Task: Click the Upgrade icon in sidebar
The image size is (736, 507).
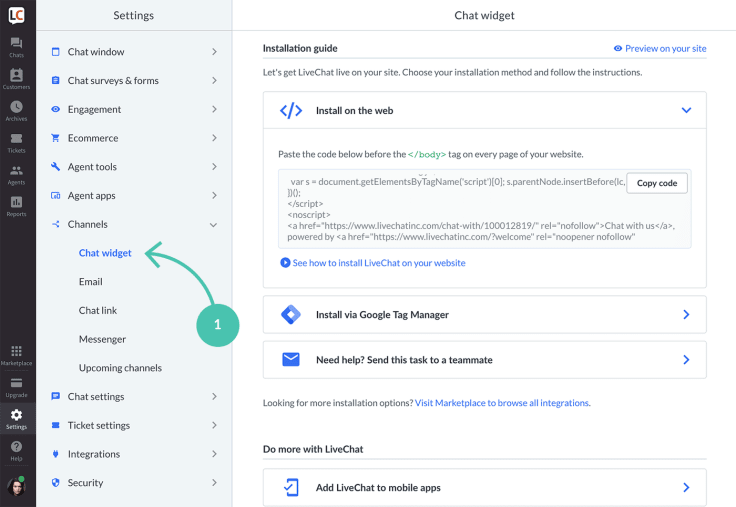Action: click(16, 383)
